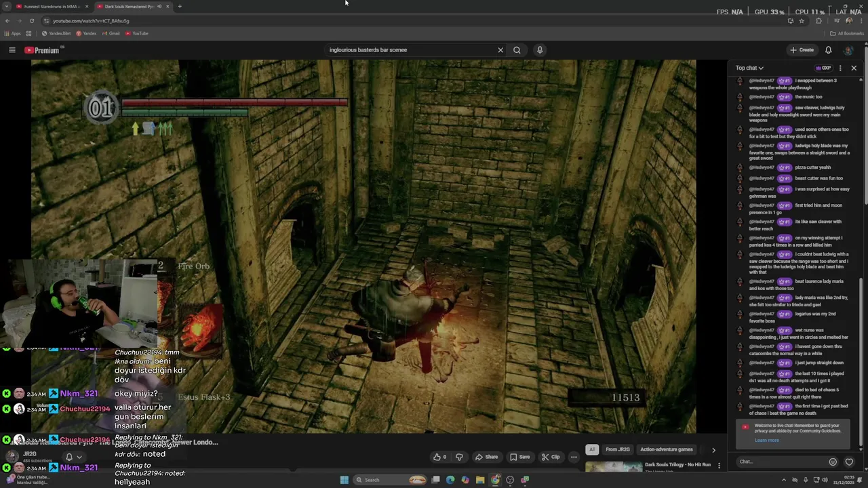Image resolution: width=868 pixels, height=488 pixels.
Task: Open the system tray hidden icons chevron
Action: point(784,480)
